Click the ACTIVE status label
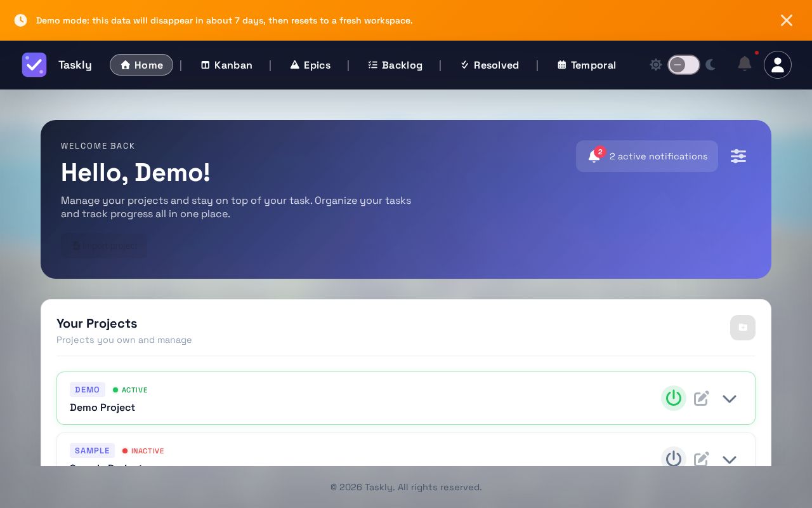Screen dimensions: 812x508 tap(134, 390)
